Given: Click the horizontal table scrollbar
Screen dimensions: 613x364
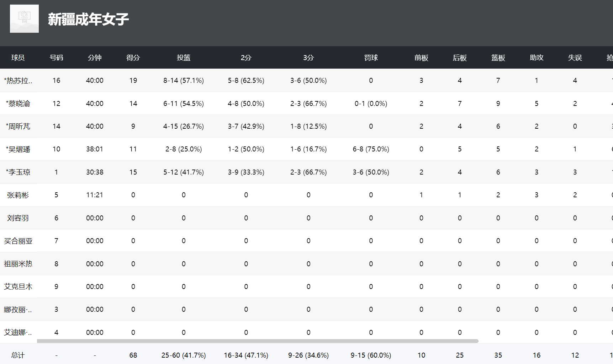Looking at the screenshot, I should click(258, 341).
